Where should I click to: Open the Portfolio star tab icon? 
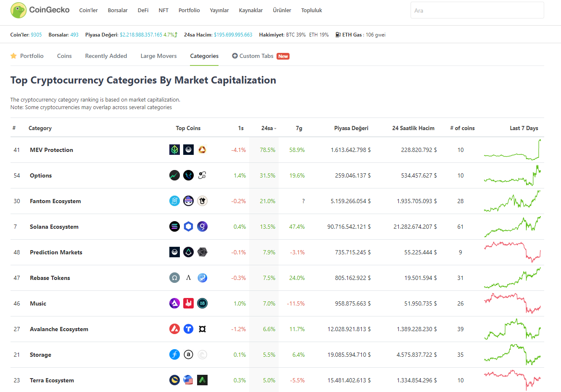(x=13, y=56)
